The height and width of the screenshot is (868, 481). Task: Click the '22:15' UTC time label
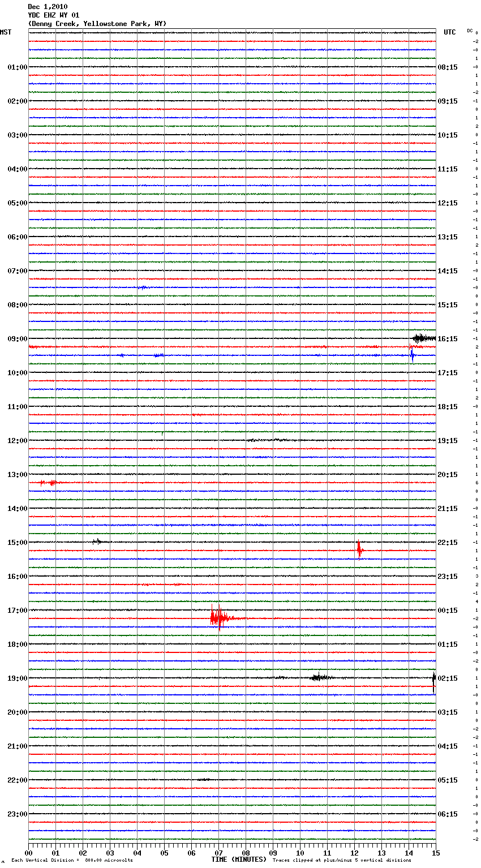448,543
